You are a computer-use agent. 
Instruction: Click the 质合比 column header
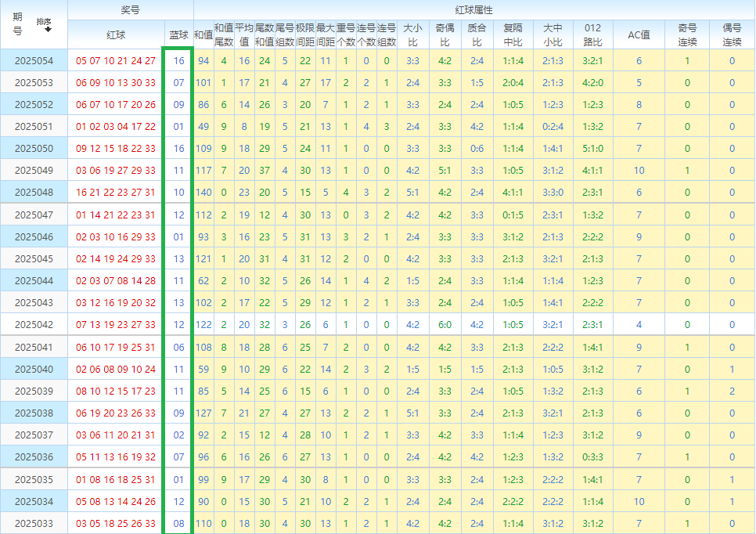(x=477, y=34)
